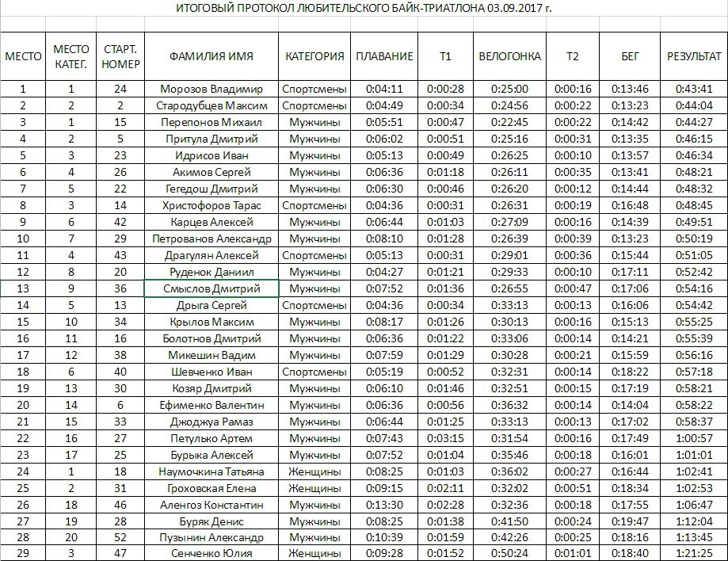
Task: Select the final result cell 1:21:25
Action: coord(694,553)
